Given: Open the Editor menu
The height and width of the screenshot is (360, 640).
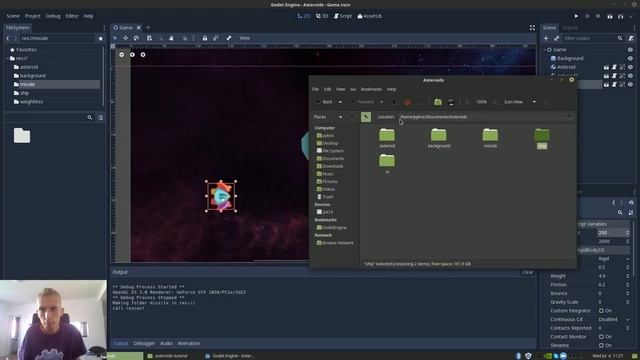Looking at the screenshot, I should (72, 16).
